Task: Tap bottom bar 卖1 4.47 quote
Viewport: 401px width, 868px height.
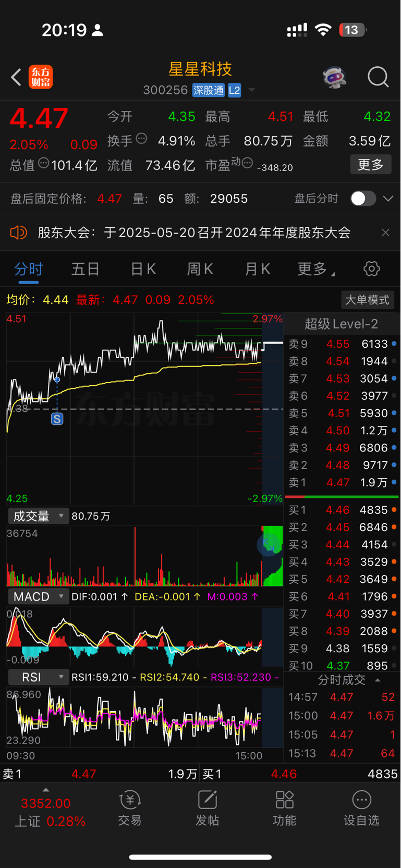Action: coord(100,774)
